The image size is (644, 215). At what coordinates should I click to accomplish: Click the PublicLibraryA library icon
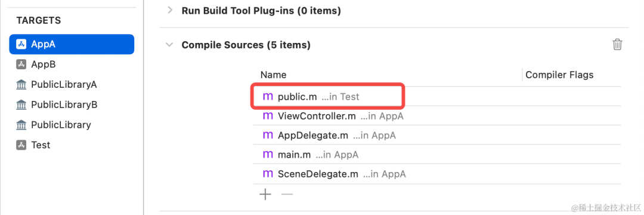point(21,85)
